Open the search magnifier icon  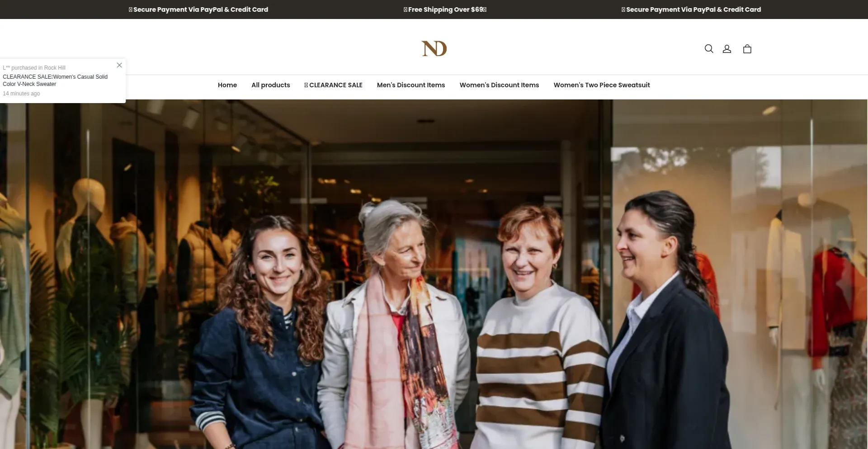(708, 49)
